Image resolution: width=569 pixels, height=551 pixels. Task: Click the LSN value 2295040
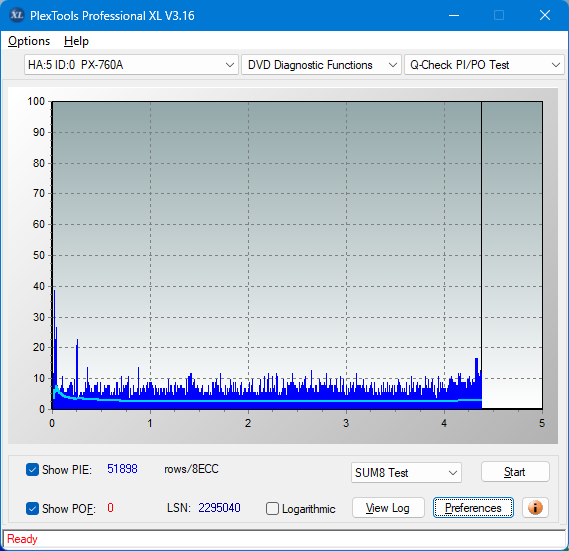click(219, 508)
